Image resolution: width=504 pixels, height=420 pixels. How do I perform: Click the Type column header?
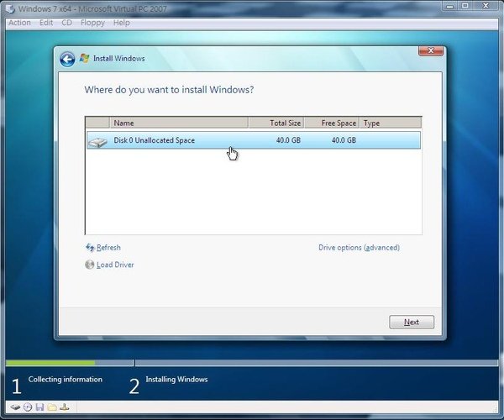tap(391, 123)
